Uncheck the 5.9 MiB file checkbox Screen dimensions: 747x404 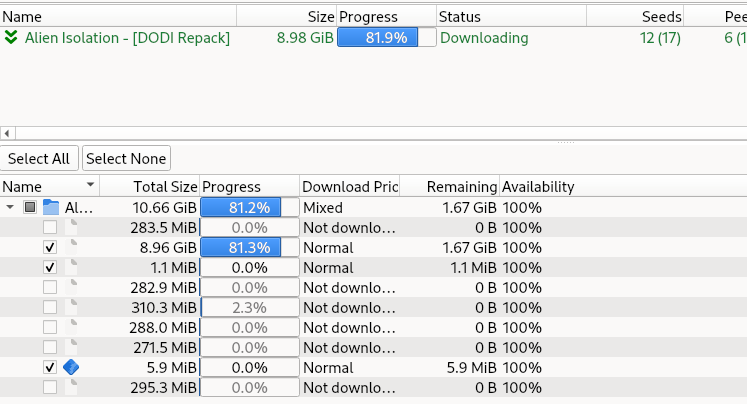[x=50, y=367]
